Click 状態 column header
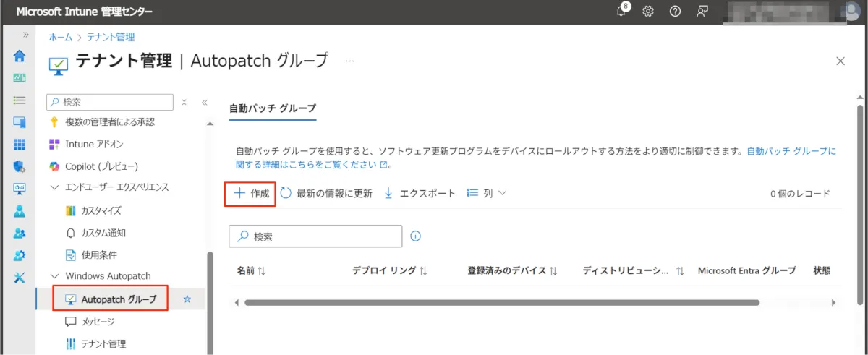The width and height of the screenshot is (868, 355). [822, 270]
